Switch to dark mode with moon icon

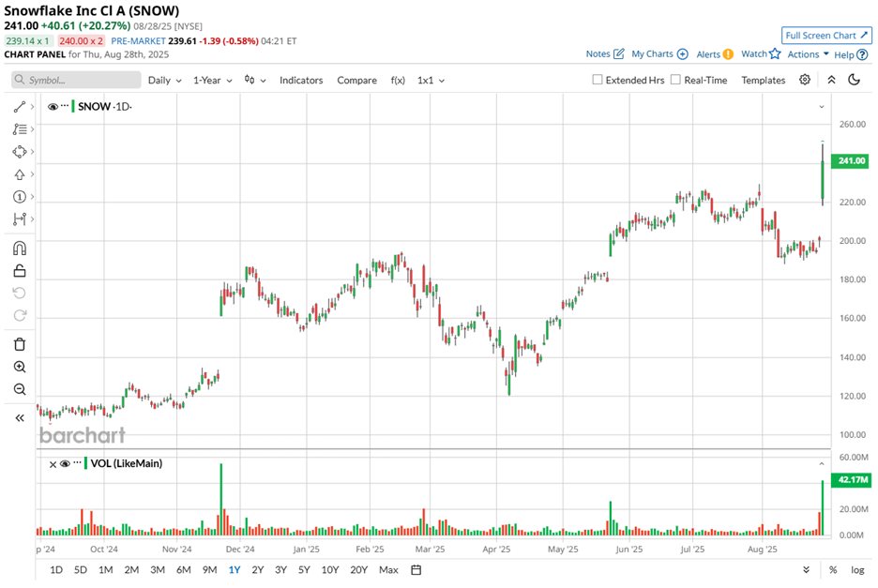coord(854,80)
